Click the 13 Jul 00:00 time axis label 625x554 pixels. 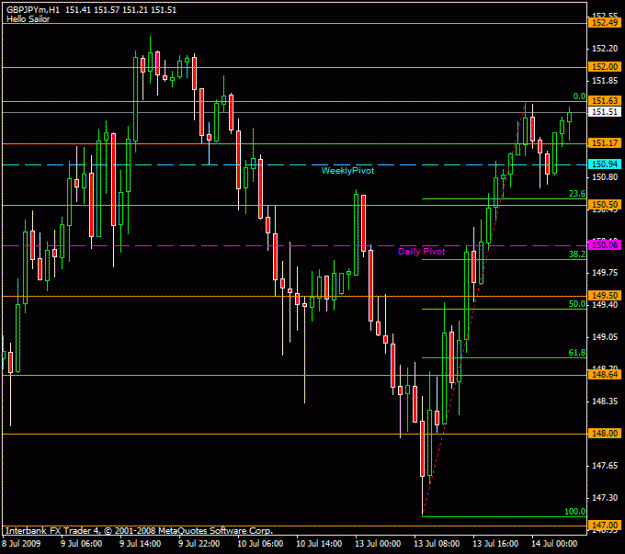378,544
